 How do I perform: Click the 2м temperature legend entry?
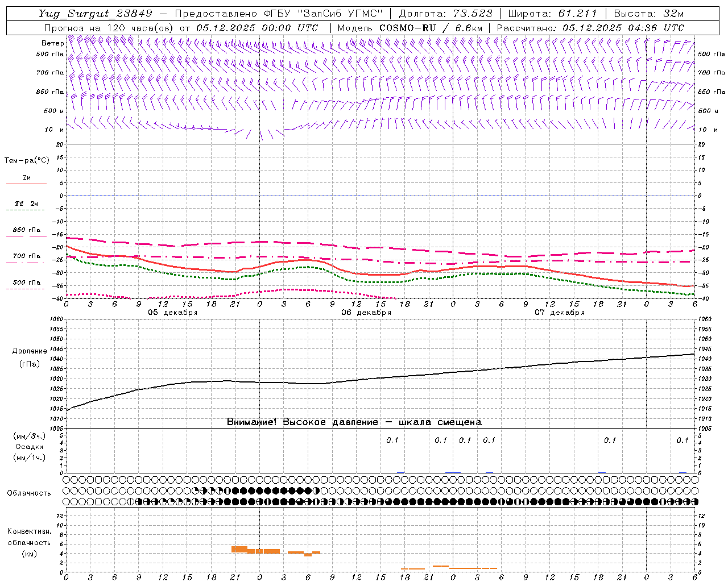(x=27, y=177)
